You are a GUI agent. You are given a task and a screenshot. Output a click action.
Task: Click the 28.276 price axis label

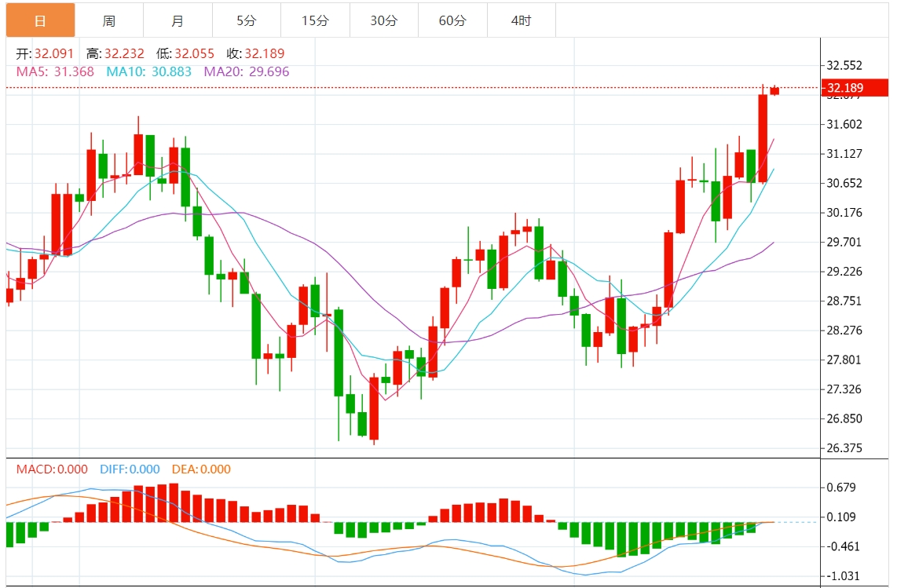tap(844, 330)
